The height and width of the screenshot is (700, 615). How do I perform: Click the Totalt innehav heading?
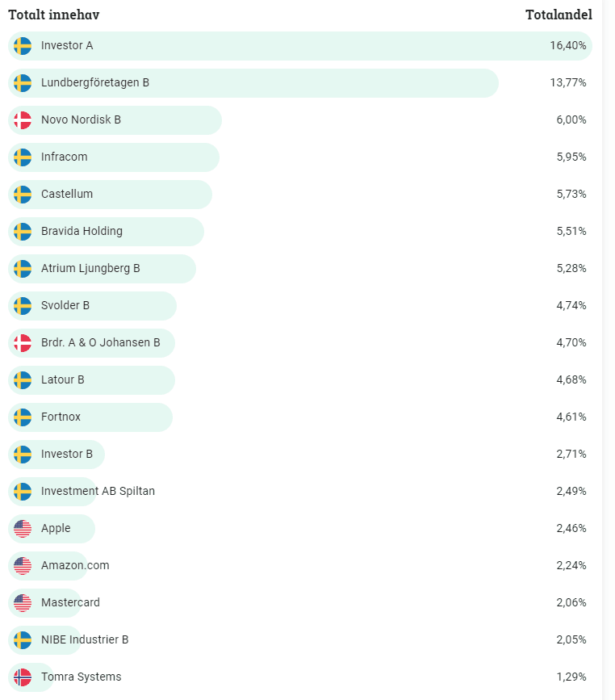54,15
